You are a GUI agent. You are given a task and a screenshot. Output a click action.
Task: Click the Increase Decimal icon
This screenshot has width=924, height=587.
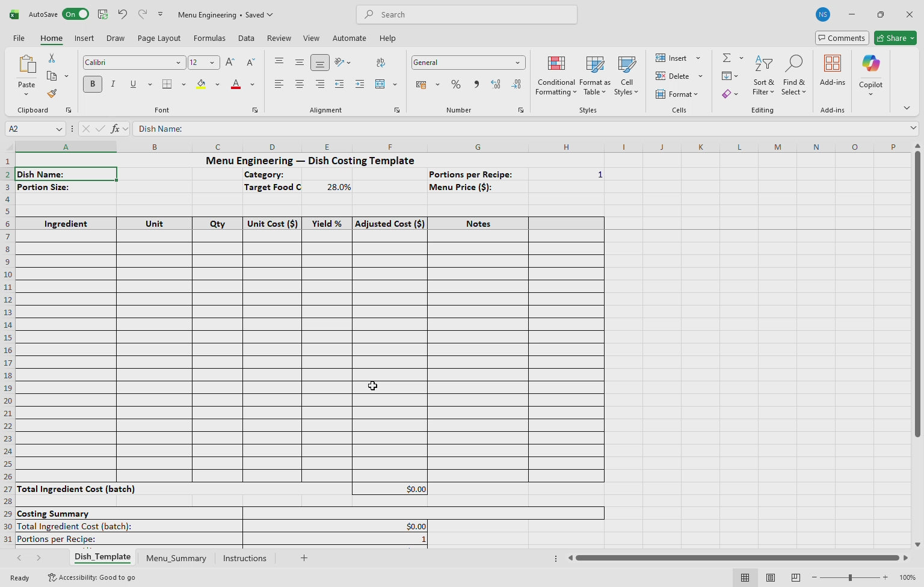coord(495,84)
